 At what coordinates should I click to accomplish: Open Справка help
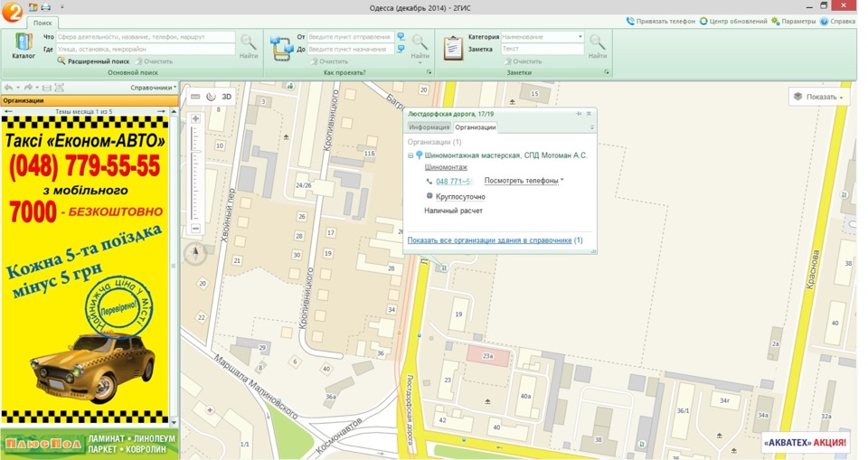click(x=837, y=21)
